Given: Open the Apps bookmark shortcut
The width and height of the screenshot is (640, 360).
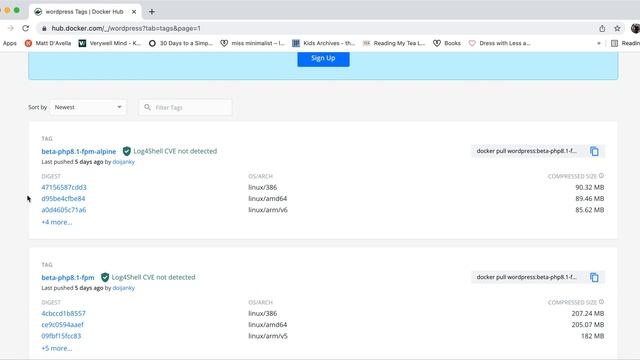Looking at the screenshot, I should coord(9,43).
